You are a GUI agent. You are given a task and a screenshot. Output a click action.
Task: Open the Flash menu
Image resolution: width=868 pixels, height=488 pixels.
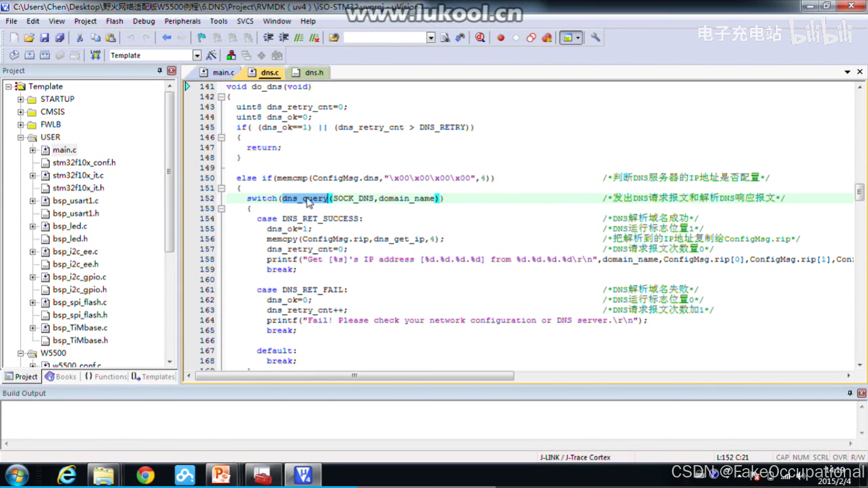114,21
